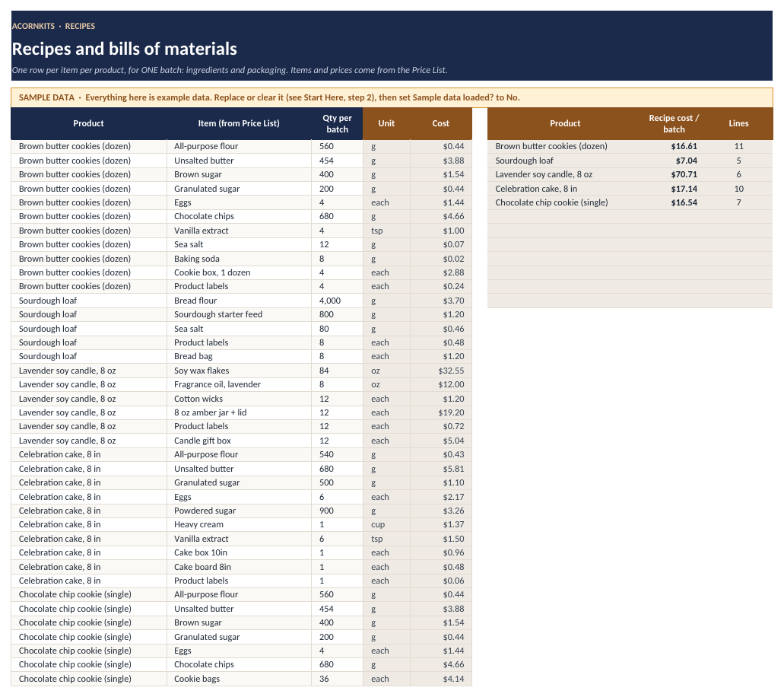Click the 'Fragrance oil, lavender' cell
Viewport: 784px width, 697px height.
point(239,385)
